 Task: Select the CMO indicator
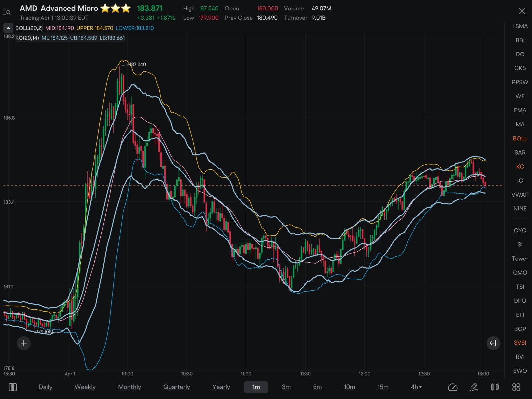(520, 272)
